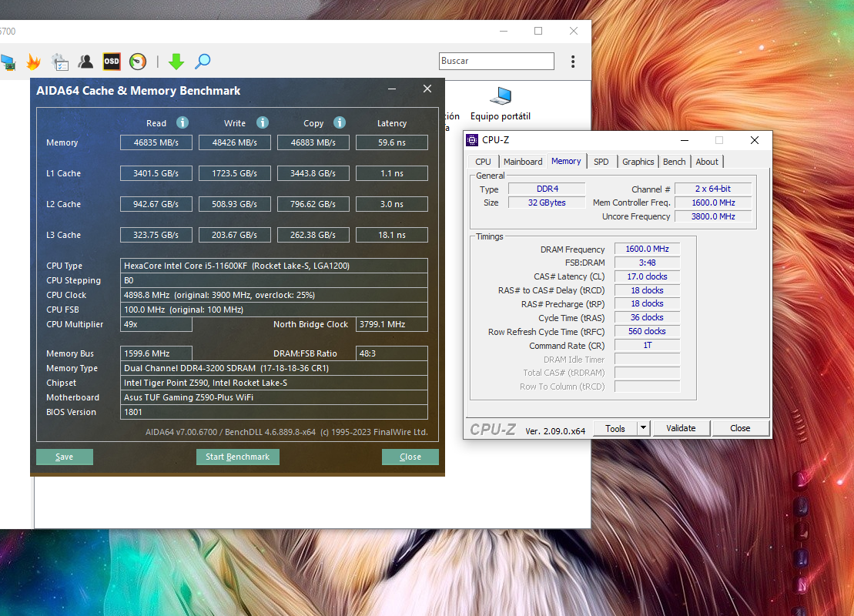This screenshot has height=616, width=854.
Task: Open the Graphics tab in CPU-Z
Action: coord(638,162)
